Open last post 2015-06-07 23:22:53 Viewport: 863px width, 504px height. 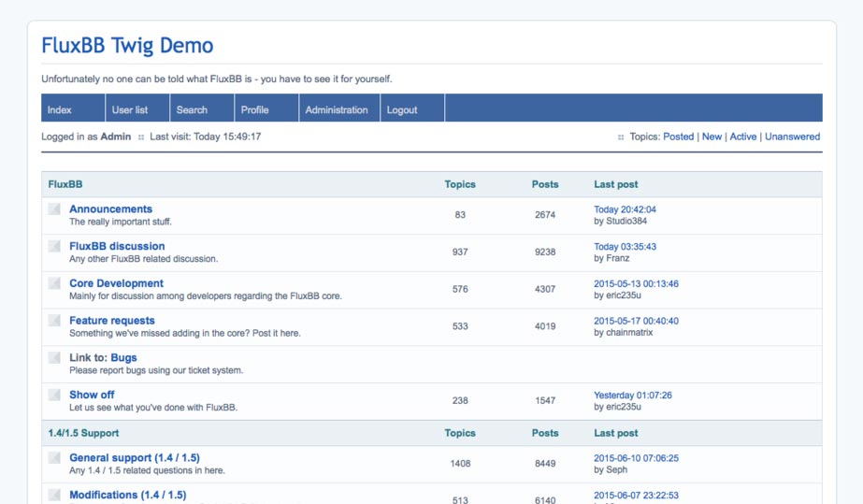pos(636,496)
